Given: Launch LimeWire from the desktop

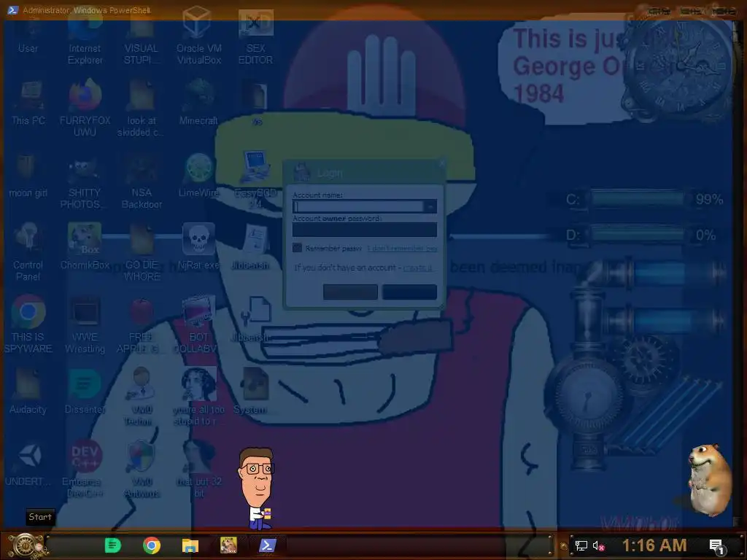Looking at the screenshot, I should 198,175.
